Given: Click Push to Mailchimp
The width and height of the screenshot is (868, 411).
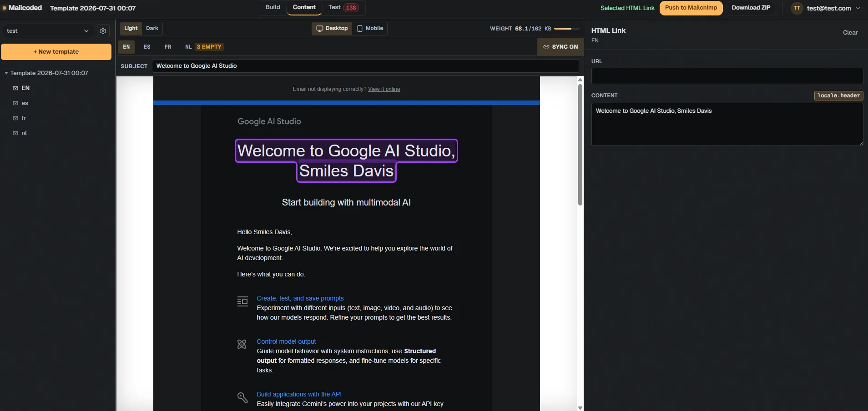Looking at the screenshot, I should click(x=691, y=8).
